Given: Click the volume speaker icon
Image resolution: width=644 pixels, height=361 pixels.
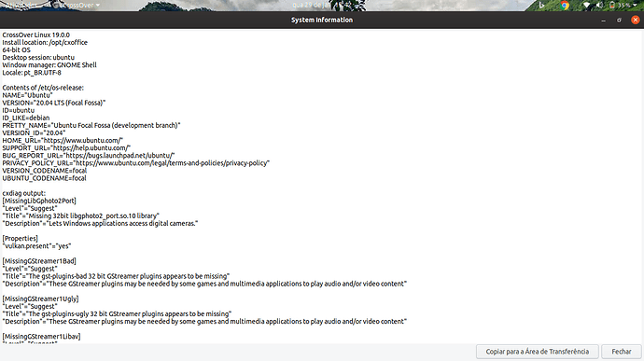Looking at the screenshot, I should coord(599,6).
